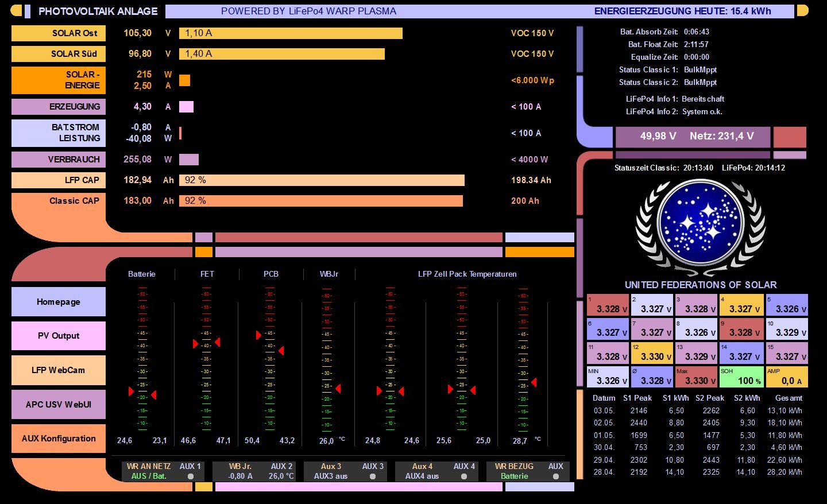Viewport: 827px width, 504px height.
Task: Click the 29.04. date row
Action: (x=698, y=460)
